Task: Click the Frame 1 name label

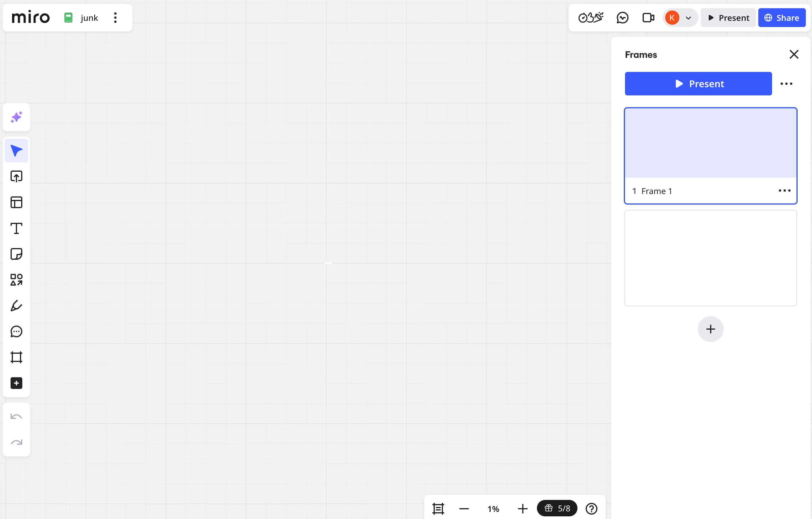Action: pos(656,191)
